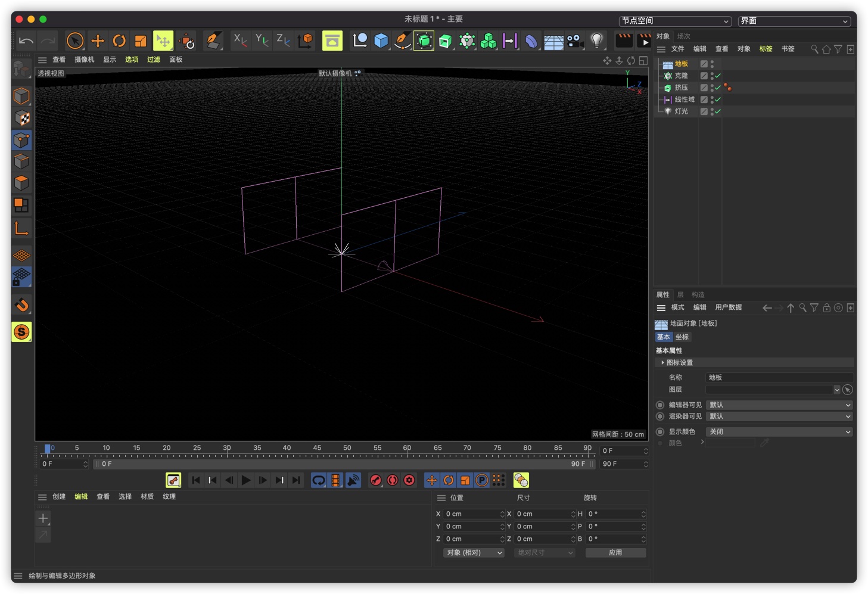This screenshot has width=868, height=594.
Task: Click the Enable Axis L-shaped icon
Action: click(x=21, y=228)
